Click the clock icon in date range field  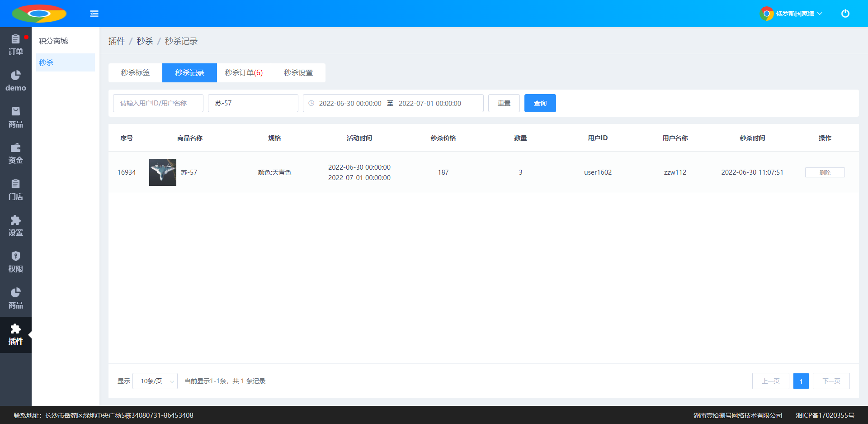click(311, 103)
